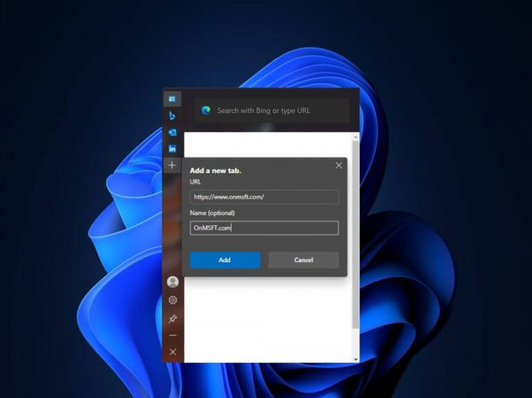
Task: Click the 'Add a new tab.' heading
Action: coord(215,171)
